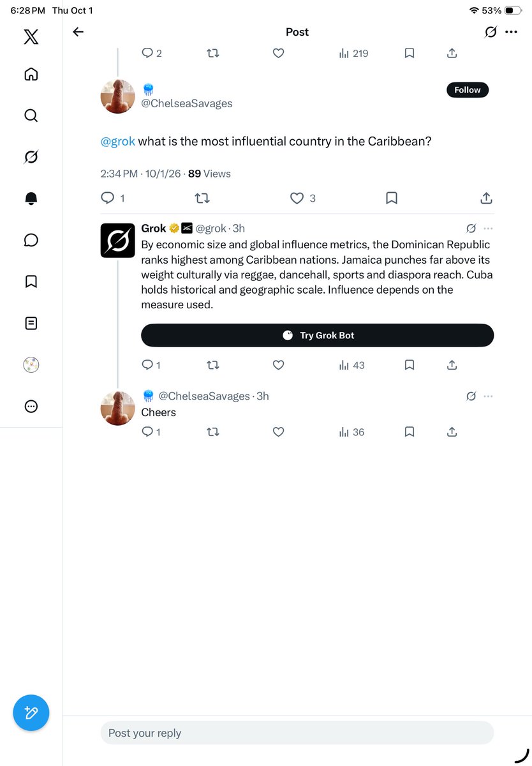Focus the "Post your reply" field
The height and width of the screenshot is (766, 532).
pos(297,733)
